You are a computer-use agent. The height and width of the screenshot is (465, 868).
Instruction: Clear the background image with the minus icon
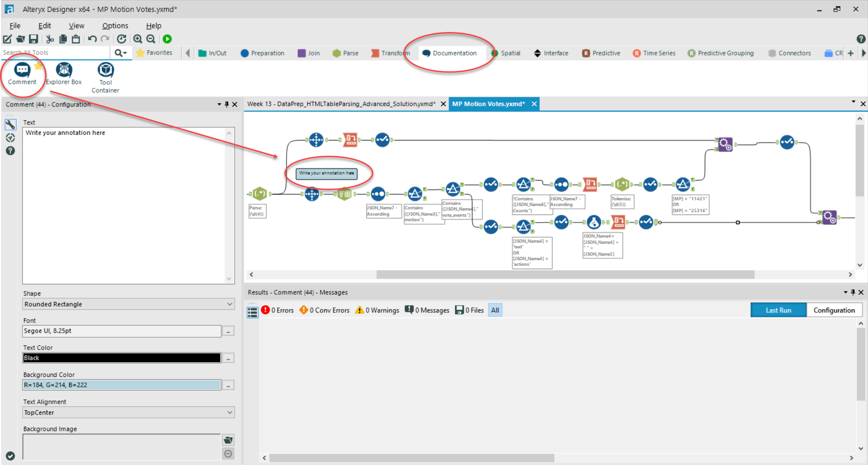(x=228, y=454)
